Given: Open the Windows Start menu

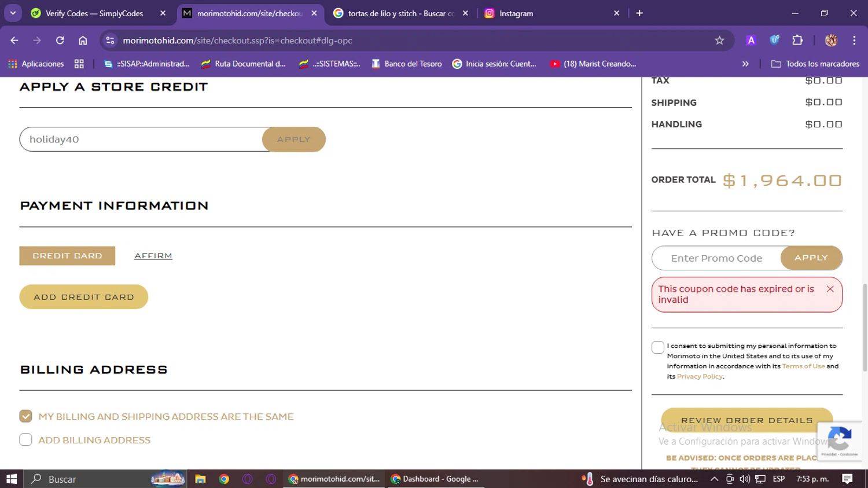Looking at the screenshot, I should (12, 479).
